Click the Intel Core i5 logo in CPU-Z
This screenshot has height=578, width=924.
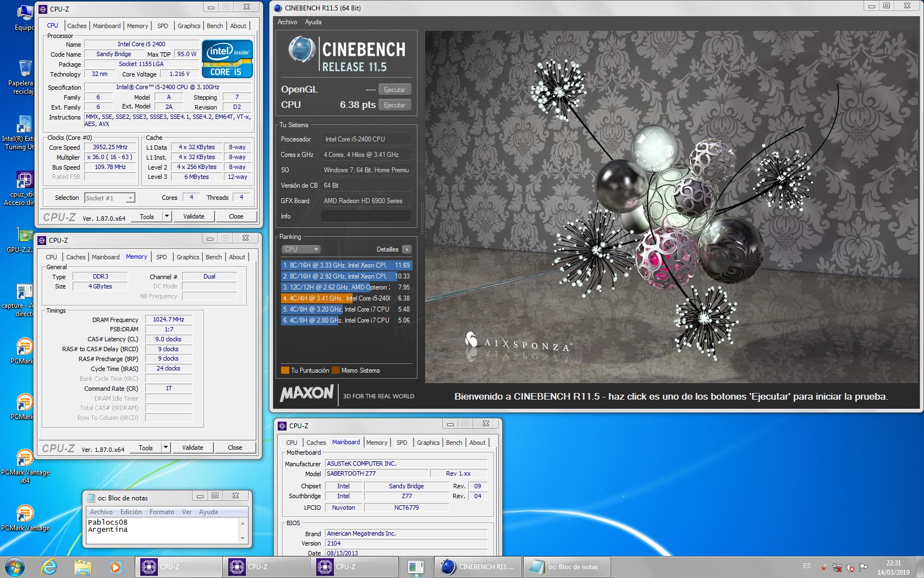227,58
